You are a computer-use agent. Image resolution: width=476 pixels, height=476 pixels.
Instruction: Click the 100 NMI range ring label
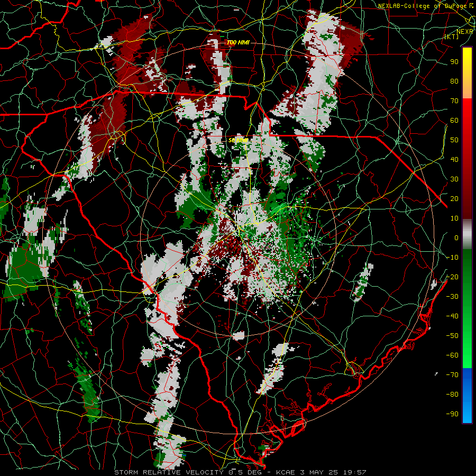[x=238, y=42]
